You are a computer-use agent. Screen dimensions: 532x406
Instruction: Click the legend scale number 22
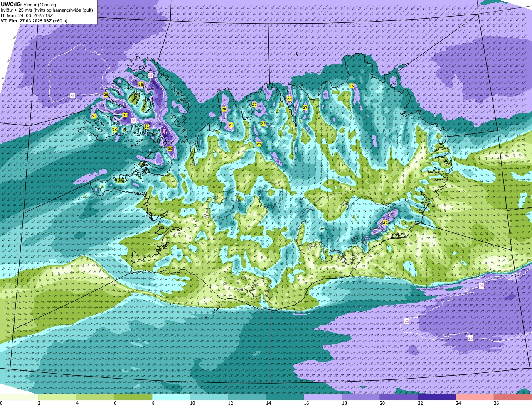tap(420, 403)
